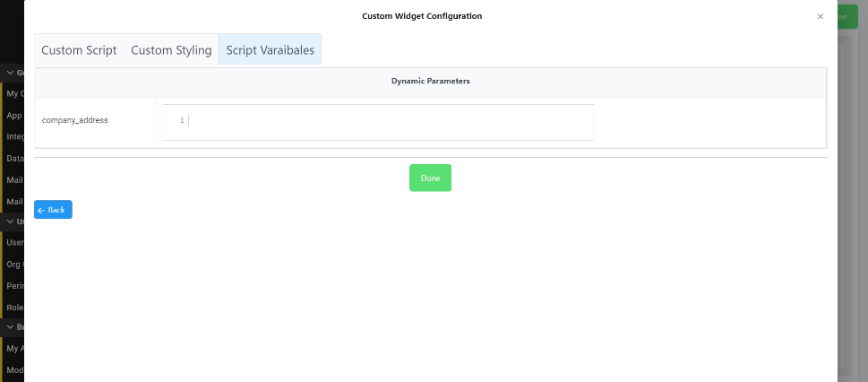Collapse the top sidebar section chevron
The width and height of the screenshot is (868, 382).
coord(10,73)
